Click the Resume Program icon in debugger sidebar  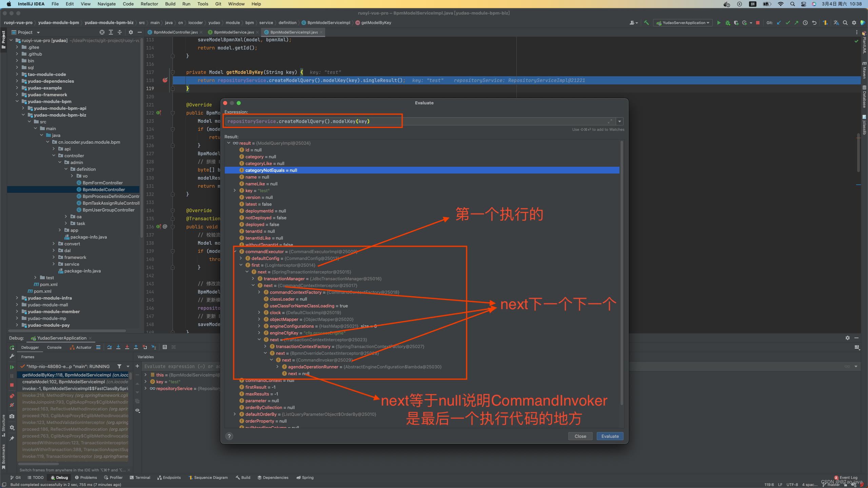[12, 367]
